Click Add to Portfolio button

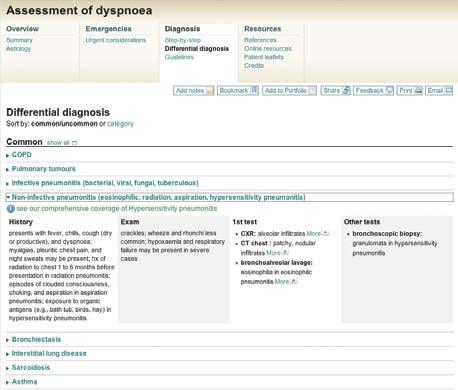click(289, 91)
